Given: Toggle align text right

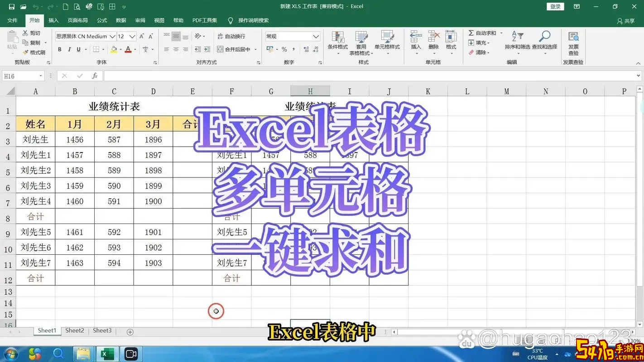Looking at the screenshot, I should click(186, 49).
